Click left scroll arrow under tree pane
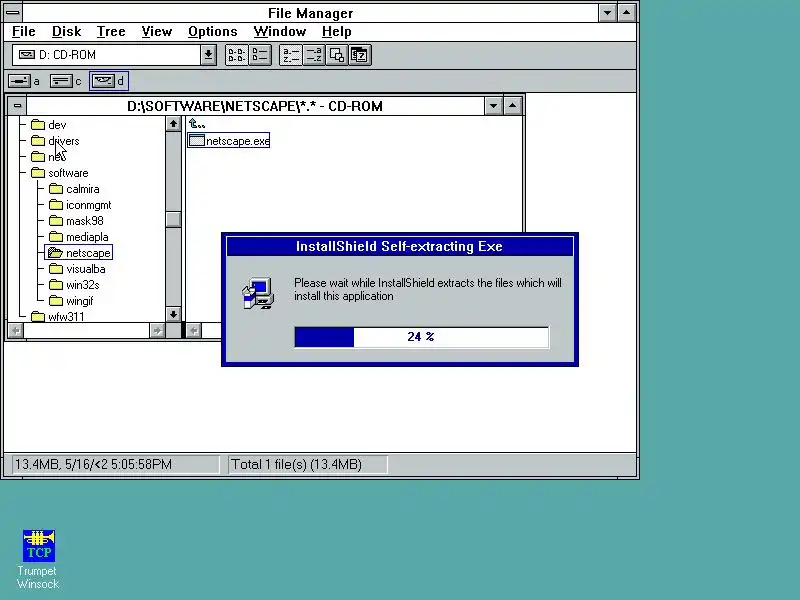Viewport: 800px width, 600px height. pos(16,331)
